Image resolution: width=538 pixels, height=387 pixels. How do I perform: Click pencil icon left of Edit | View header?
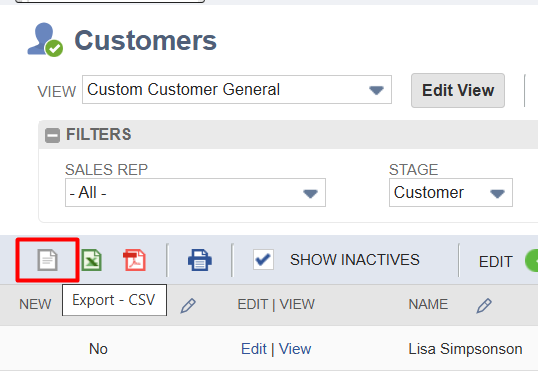[188, 305]
